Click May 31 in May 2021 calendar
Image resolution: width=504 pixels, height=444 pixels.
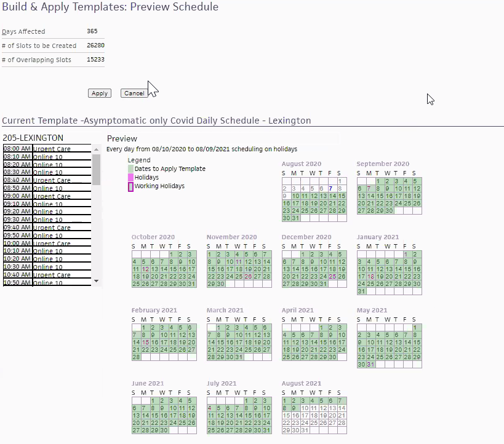click(x=370, y=365)
